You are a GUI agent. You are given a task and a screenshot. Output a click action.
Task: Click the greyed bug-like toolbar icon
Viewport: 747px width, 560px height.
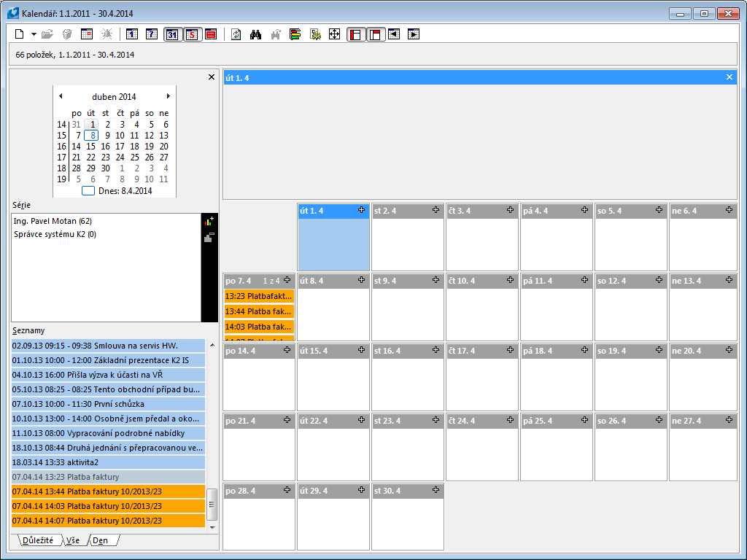point(107,34)
